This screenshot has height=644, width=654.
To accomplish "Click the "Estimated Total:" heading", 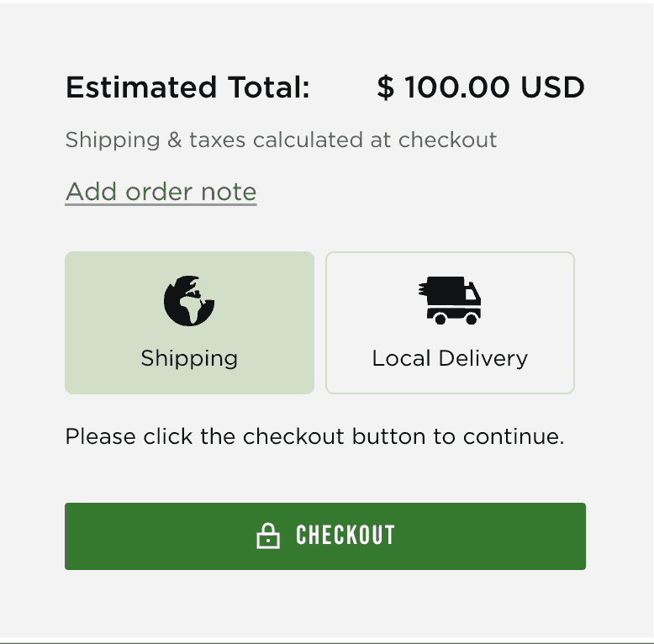I will click(x=187, y=87).
